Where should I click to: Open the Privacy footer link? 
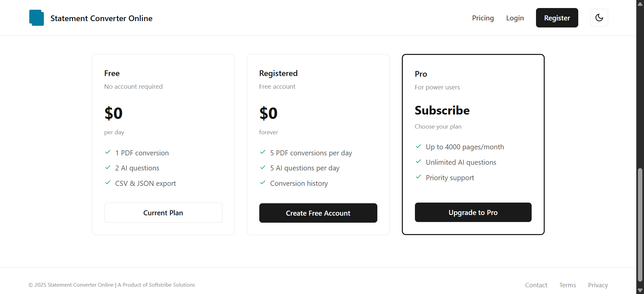coord(598,285)
